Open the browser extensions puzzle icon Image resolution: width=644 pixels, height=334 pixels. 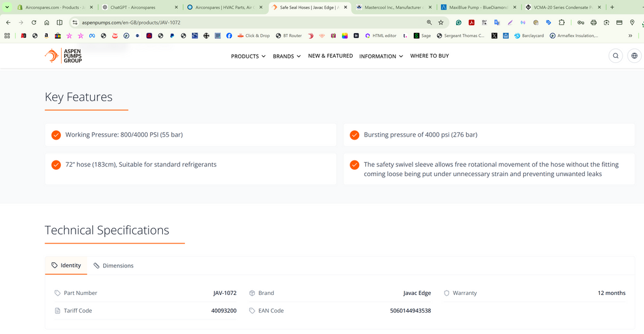click(562, 23)
